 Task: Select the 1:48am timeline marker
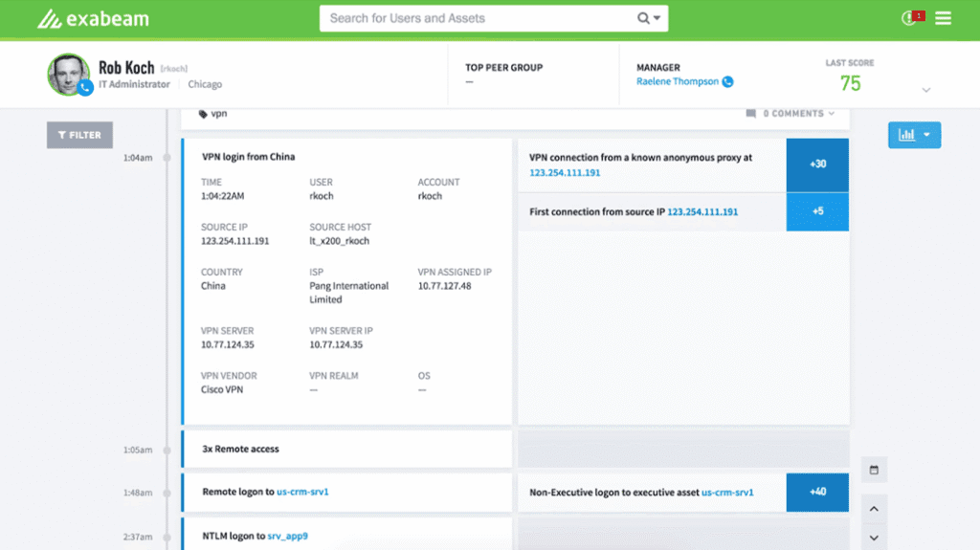coord(167,493)
